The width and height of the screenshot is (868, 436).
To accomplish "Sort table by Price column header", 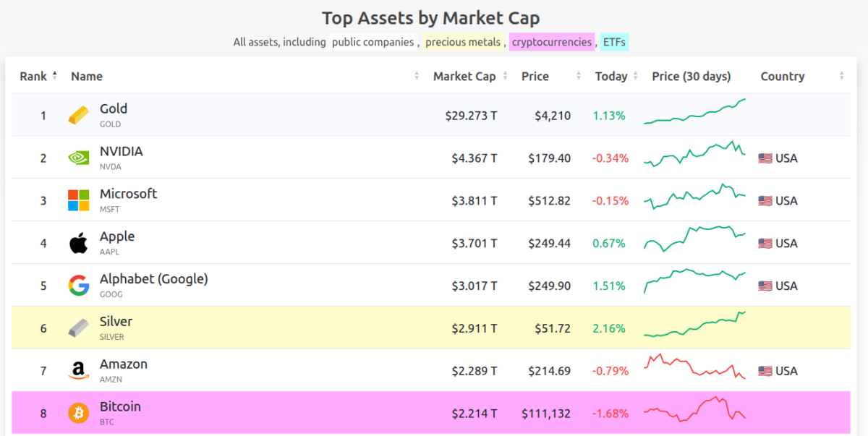I will click(x=535, y=77).
